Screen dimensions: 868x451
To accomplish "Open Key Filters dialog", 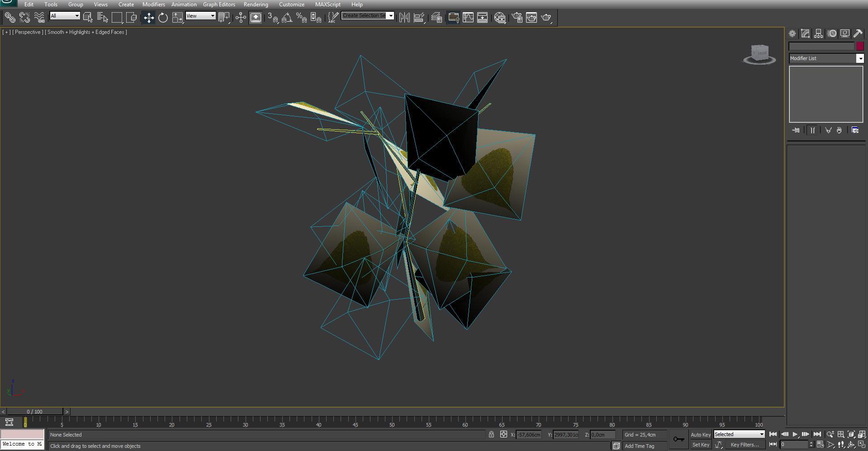I will coord(745,445).
